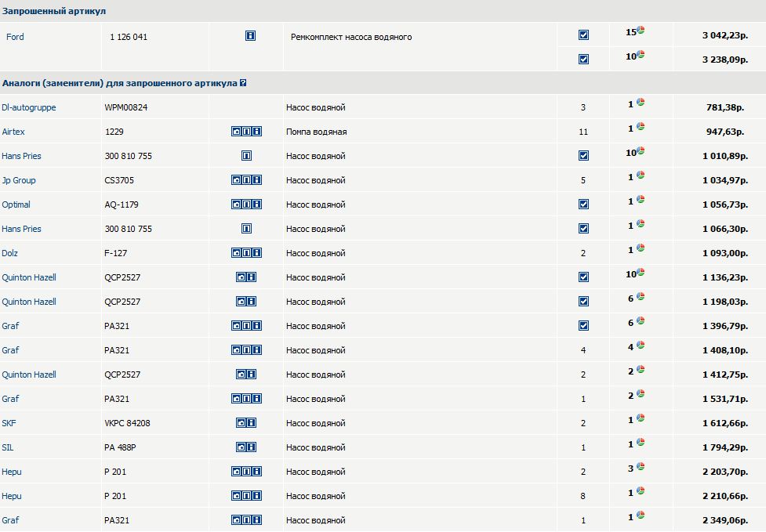Select the SKF brand link
This screenshot has width=766, height=532.
9,423
